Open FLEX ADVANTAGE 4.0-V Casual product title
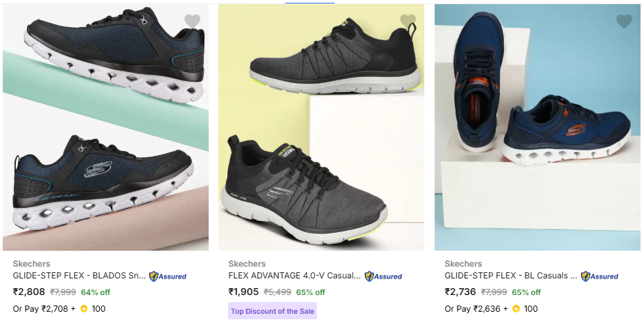Image resolution: width=644 pixels, height=320 pixels. pos(295,276)
